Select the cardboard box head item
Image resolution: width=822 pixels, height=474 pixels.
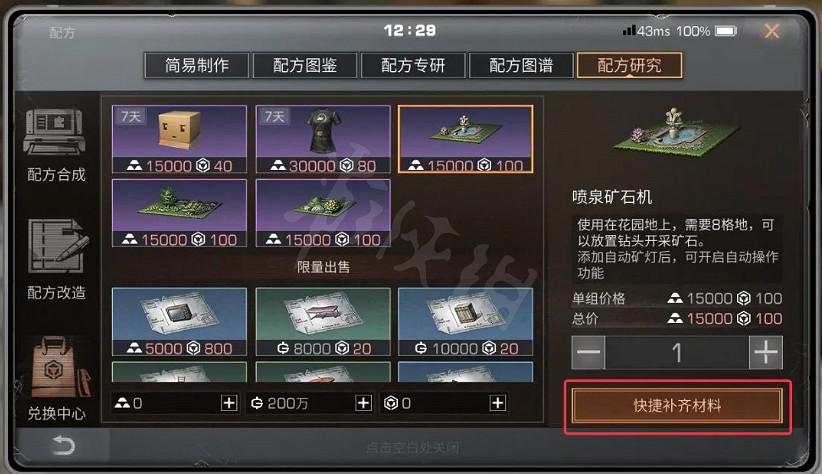(x=179, y=139)
